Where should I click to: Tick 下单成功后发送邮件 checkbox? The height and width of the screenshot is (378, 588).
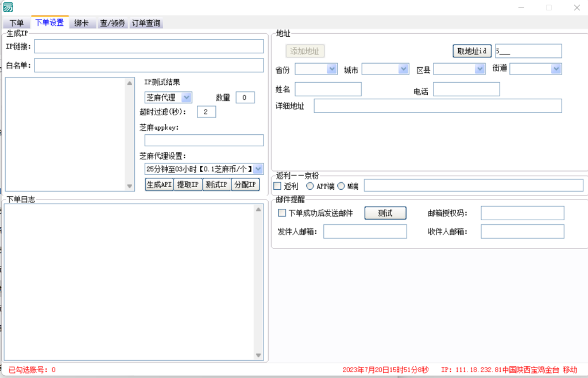(x=282, y=213)
